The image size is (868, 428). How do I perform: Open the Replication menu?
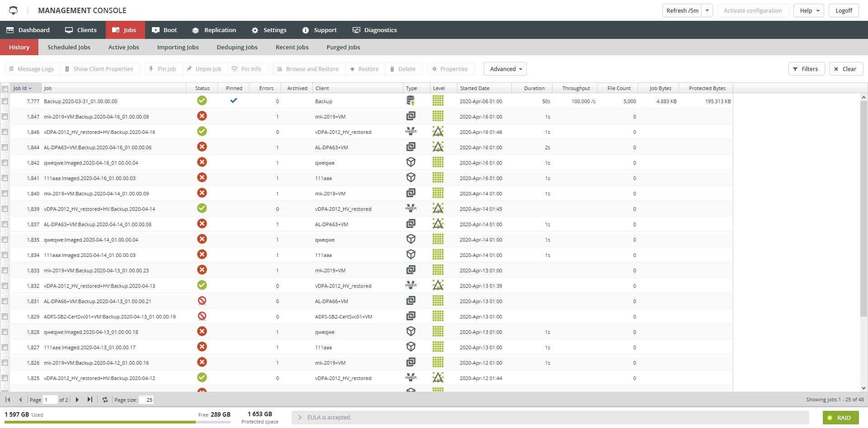coord(214,30)
